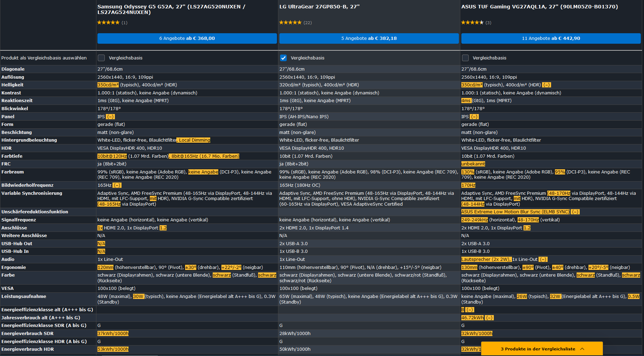Select the Energieverbrauch HDR row label
Screen dimensions: 644x356
[x=28, y=349]
